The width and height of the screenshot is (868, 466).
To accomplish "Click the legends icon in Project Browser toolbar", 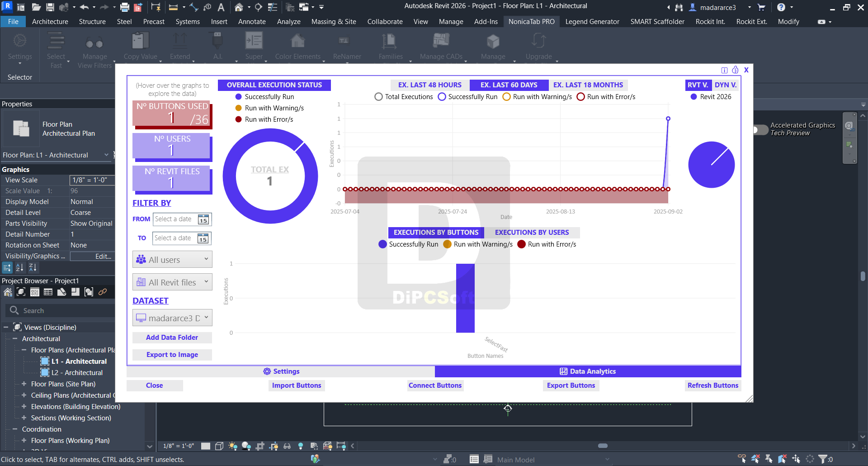I will 35,292.
